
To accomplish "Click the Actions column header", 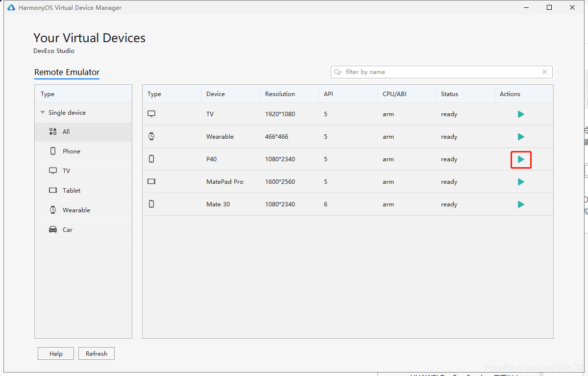I will click(524, 94).
